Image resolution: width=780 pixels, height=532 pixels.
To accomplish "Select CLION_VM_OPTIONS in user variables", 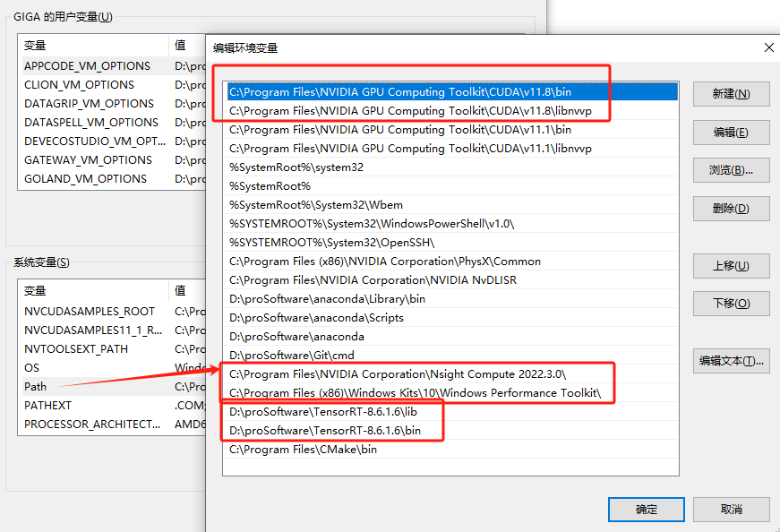I will pos(112,85).
